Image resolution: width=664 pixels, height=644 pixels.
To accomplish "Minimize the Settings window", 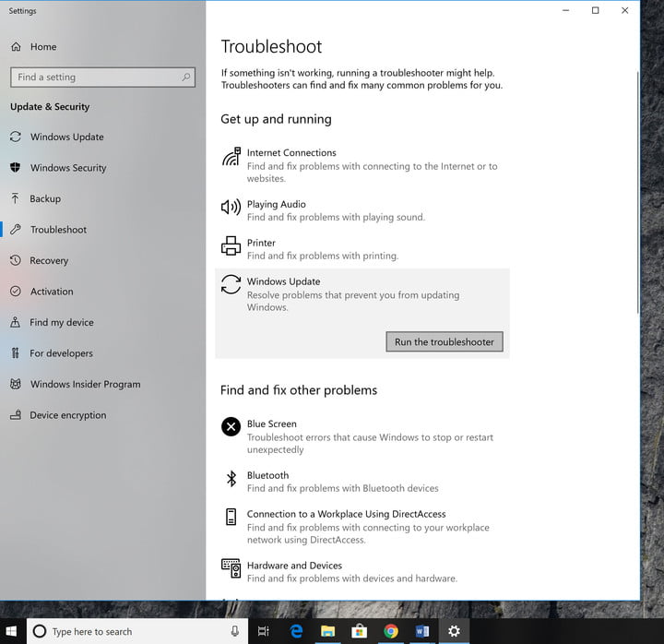I will pos(565,10).
